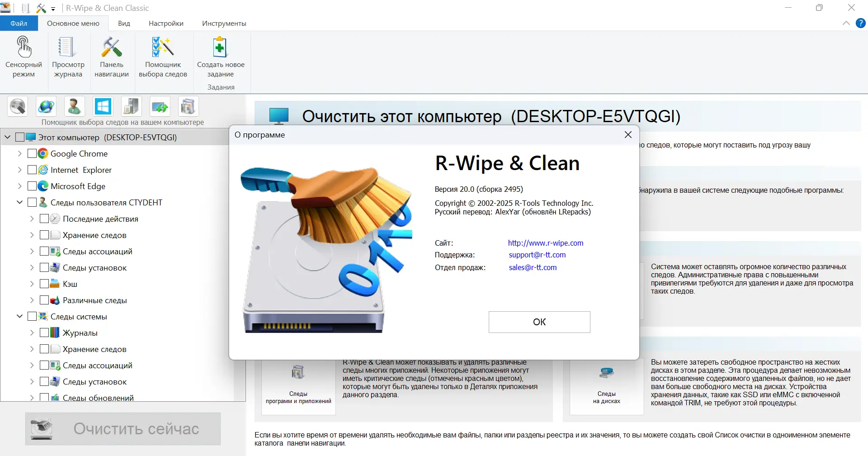Image resolution: width=868 pixels, height=456 pixels.
Task: Tick the Следы системы checkbox
Action: [32, 316]
